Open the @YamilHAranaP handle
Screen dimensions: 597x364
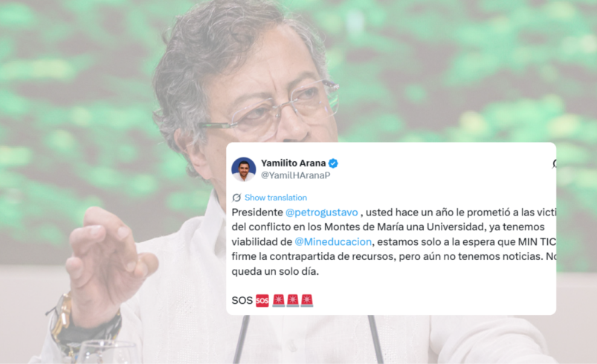click(x=295, y=175)
